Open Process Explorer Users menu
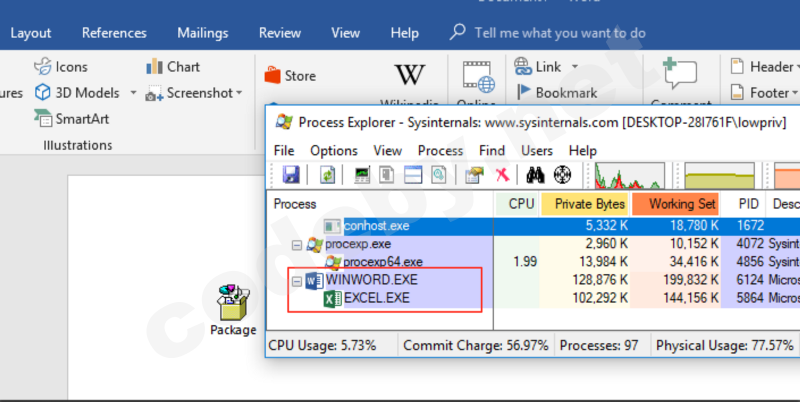The image size is (800, 402). [x=537, y=150]
